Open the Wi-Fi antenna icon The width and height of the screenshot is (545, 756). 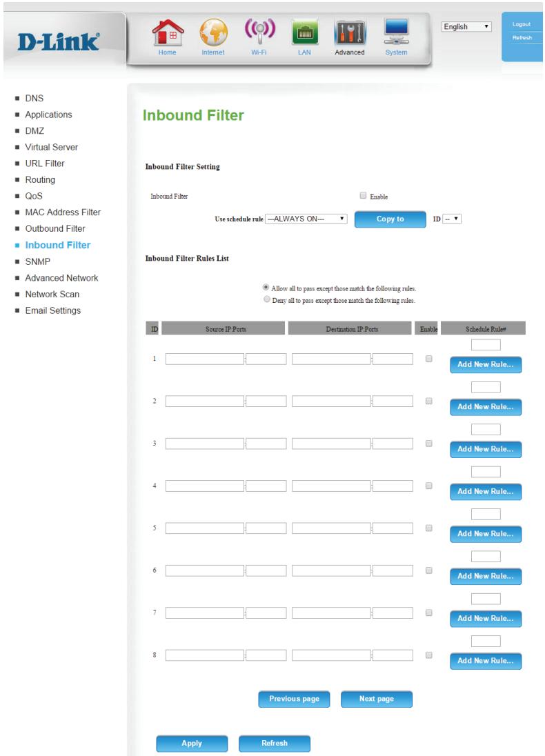click(x=259, y=31)
